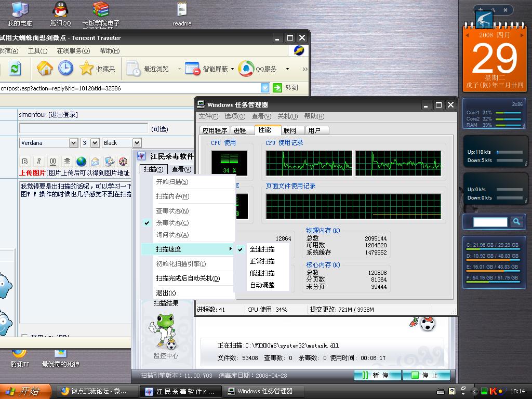
Task: Open the Verdana font dropdown
Action: point(74,143)
